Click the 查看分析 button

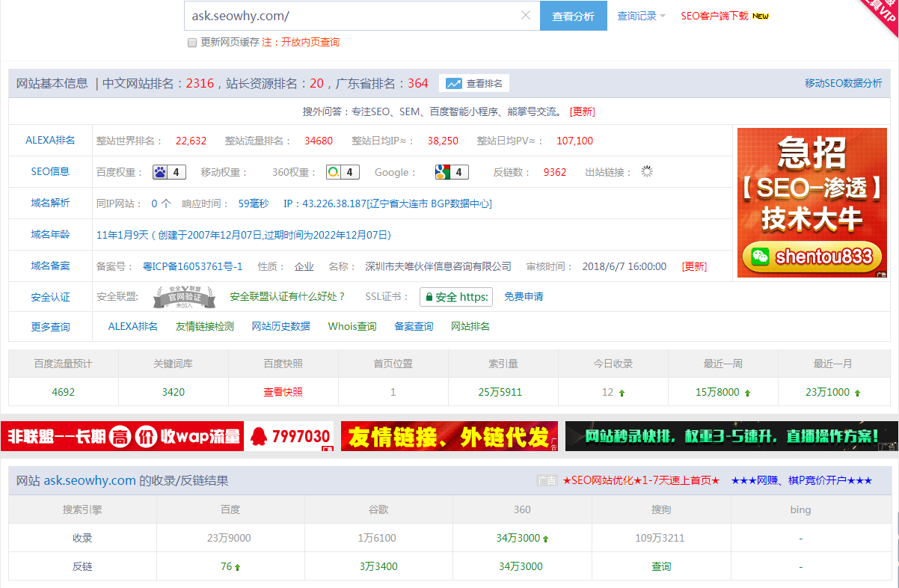pos(574,16)
